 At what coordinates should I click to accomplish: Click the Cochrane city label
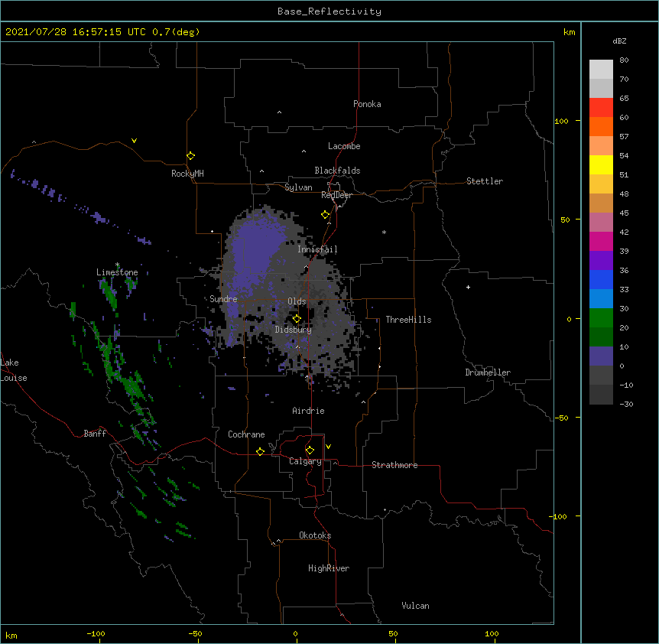(246, 434)
